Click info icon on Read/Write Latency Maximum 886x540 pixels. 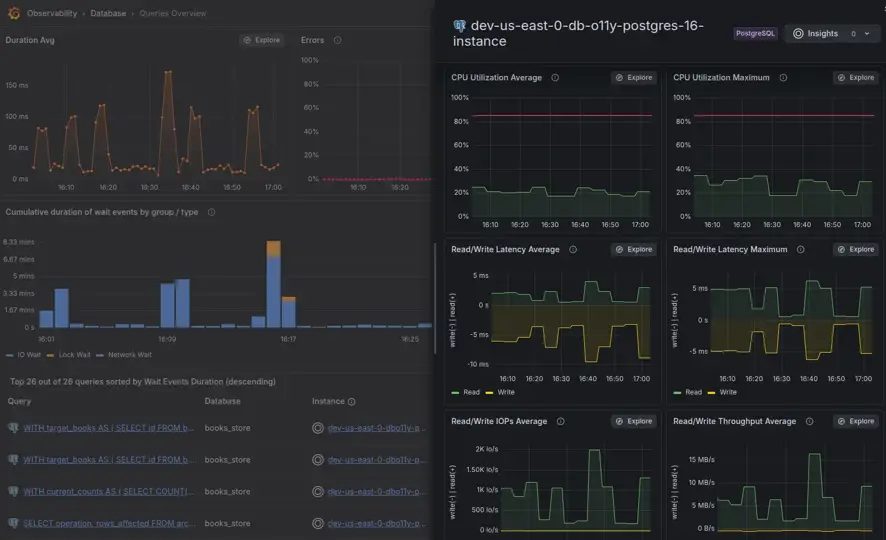click(x=801, y=249)
